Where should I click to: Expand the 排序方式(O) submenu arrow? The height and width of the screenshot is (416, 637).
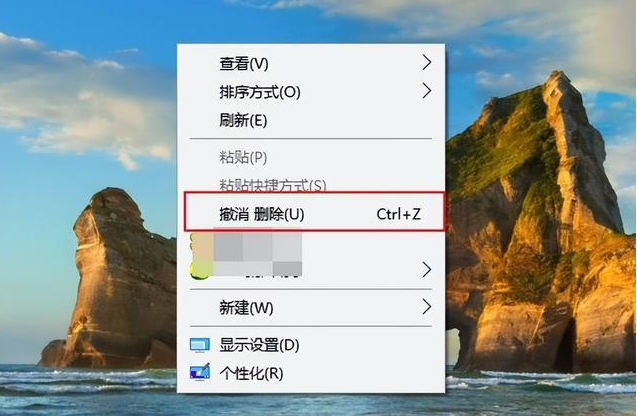click(426, 91)
